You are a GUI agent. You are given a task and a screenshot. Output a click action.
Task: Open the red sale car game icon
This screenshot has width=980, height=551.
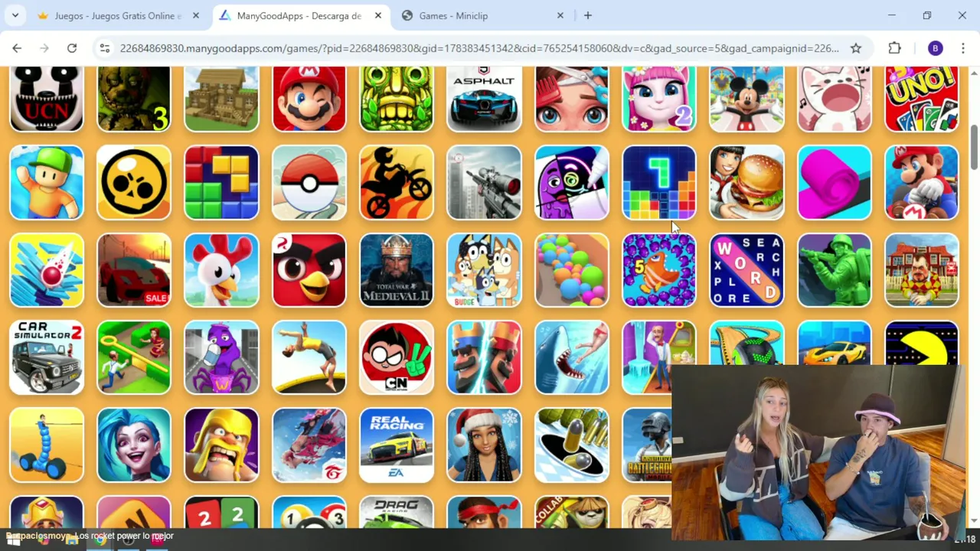click(x=134, y=270)
